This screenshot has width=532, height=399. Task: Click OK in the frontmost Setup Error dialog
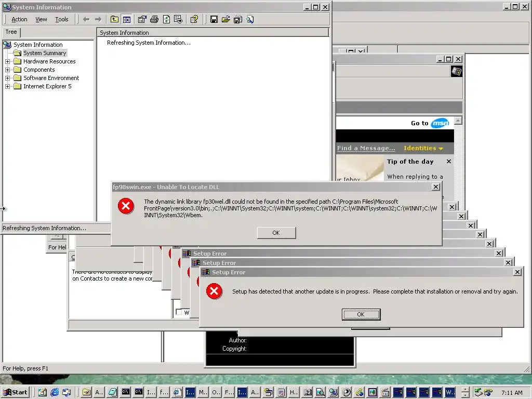pos(361,314)
